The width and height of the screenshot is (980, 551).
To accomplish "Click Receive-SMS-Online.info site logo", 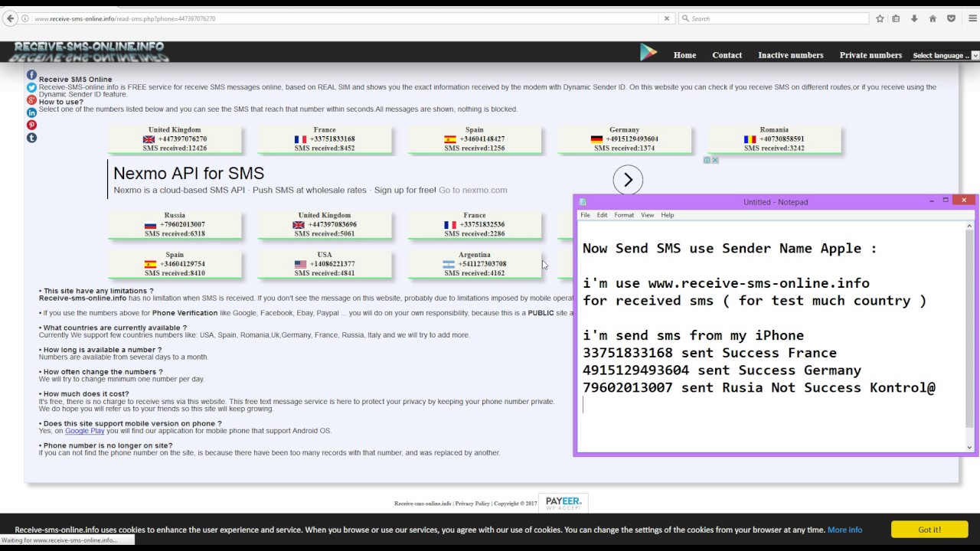I will [90, 51].
